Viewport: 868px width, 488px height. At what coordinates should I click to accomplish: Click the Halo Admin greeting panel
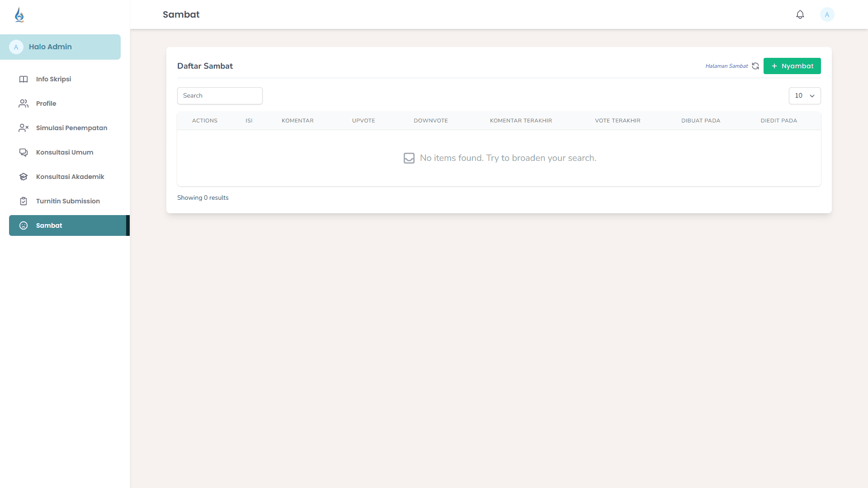[x=60, y=47]
